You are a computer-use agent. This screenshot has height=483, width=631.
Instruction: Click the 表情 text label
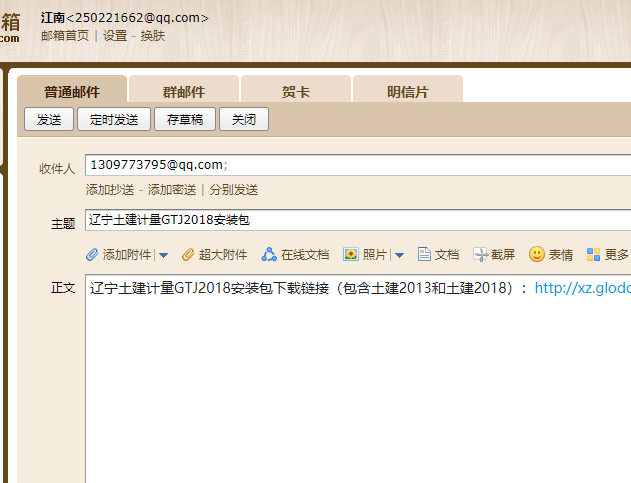561,255
